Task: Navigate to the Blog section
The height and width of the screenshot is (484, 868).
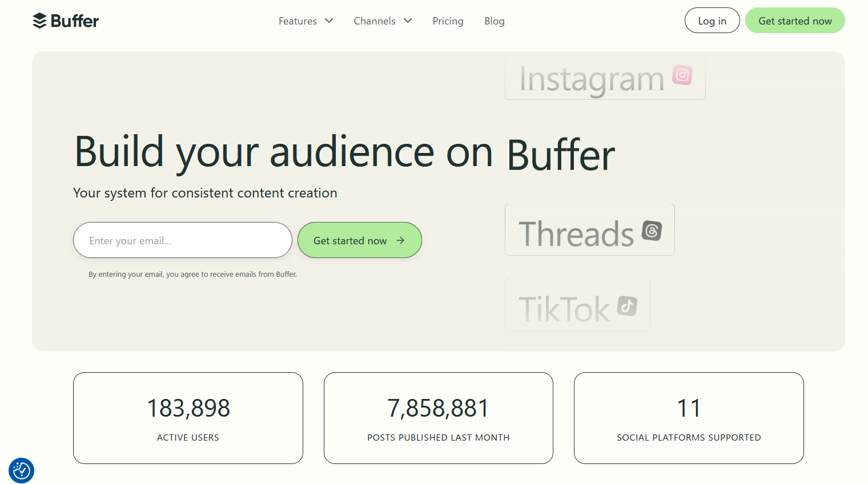Action: (494, 21)
